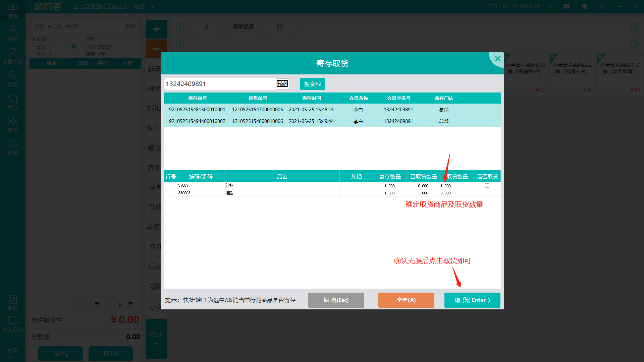Open the message chat icon in title bar
This screenshot has height=362, width=644.
tap(567, 7)
